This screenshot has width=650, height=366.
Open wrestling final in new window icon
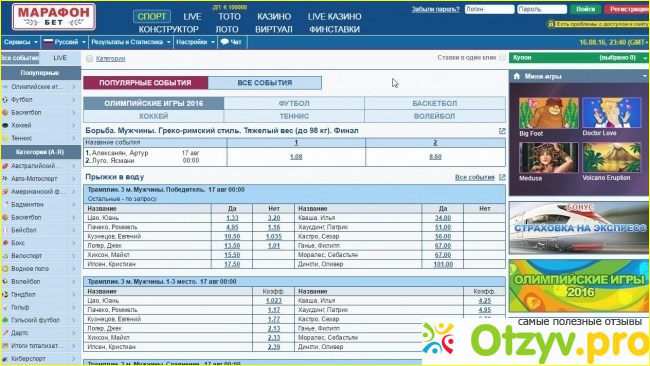coord(502,131)
